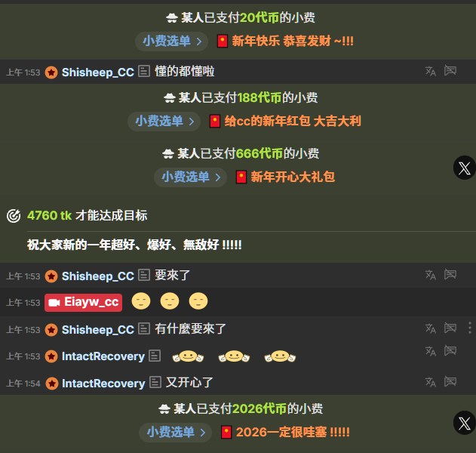The width and height of the screenshot is (476, 453).
Task: Translate the 又开心了 message
Action: 431,382
